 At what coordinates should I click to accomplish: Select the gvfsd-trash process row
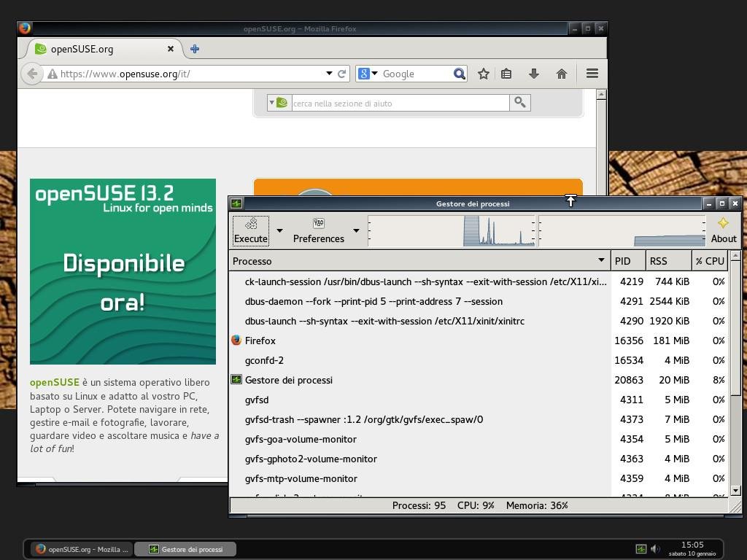[x=479, y=419]
